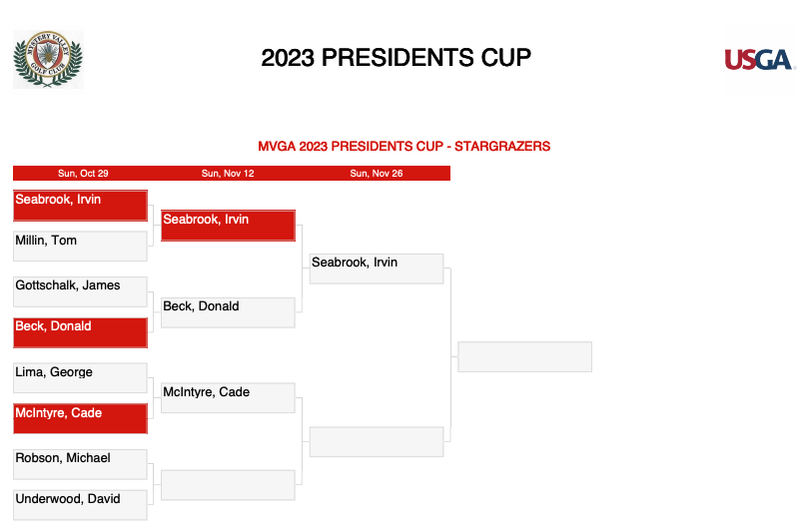Screen dimensions: 804x532
Task: Click McIntyre, Cade in the Nov 12 round
Action: pos(228,397)
